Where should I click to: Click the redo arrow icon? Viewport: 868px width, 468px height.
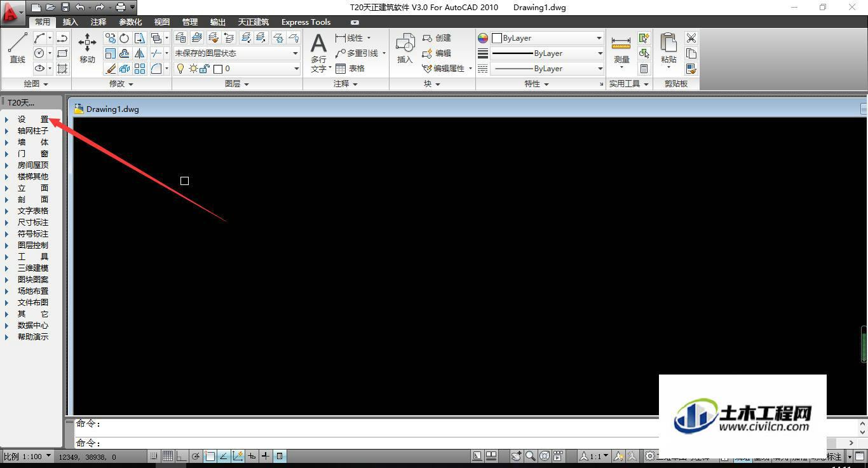(x=100, y=8)
